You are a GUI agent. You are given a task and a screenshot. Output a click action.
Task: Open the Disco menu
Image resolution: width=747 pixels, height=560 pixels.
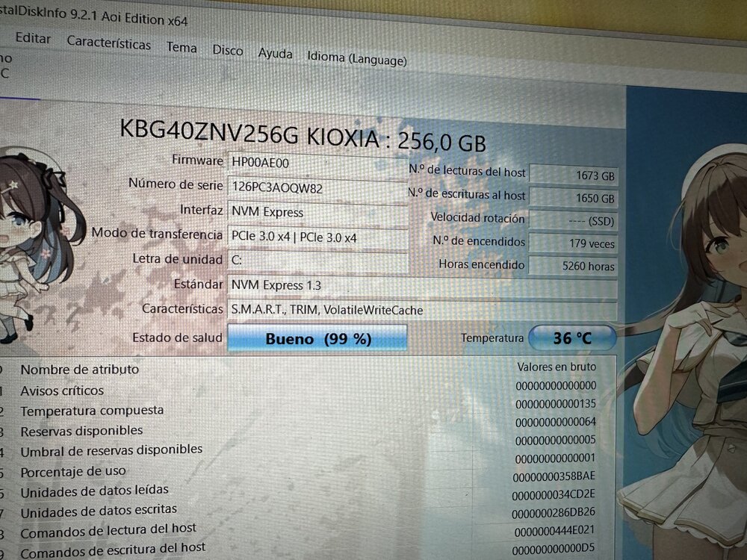tap(227, 50)
